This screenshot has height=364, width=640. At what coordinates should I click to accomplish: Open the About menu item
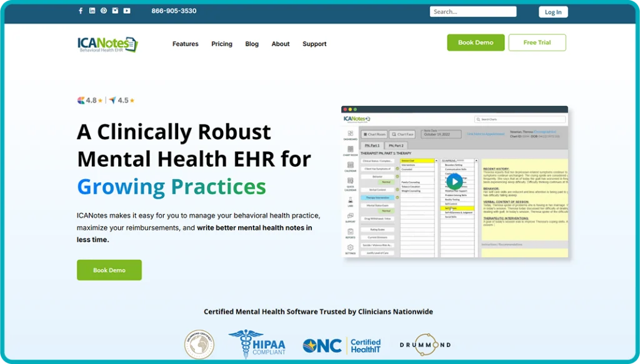[281, 44]
